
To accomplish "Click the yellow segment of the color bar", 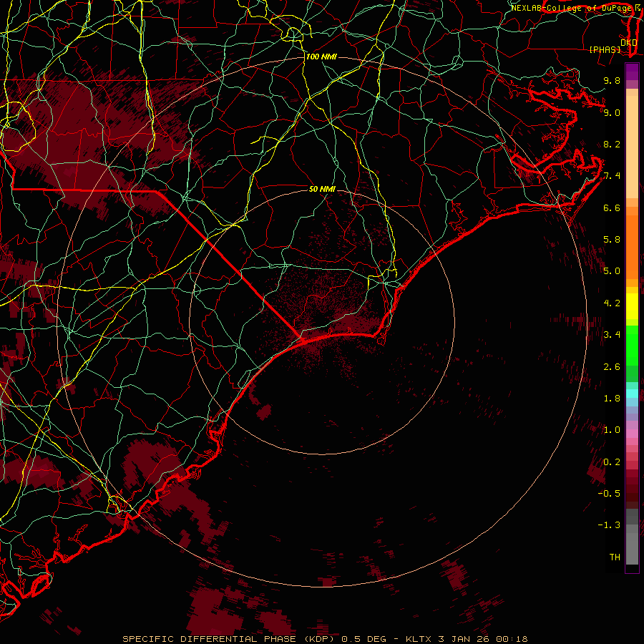I will [632, 306].
